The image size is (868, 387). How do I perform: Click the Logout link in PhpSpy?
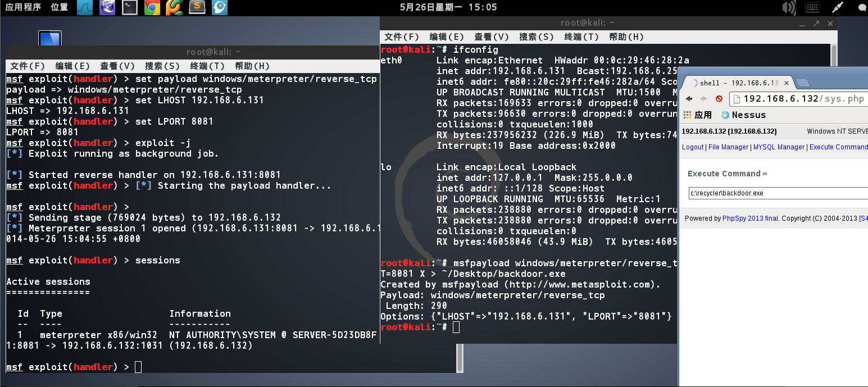point(693,147)
